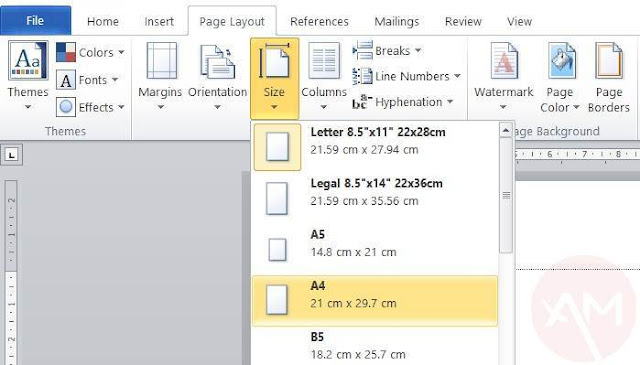Image resolution: width=640 pixels, height=365 pixels.
Task: Choose B5 paper size
Action: [376, 346]
